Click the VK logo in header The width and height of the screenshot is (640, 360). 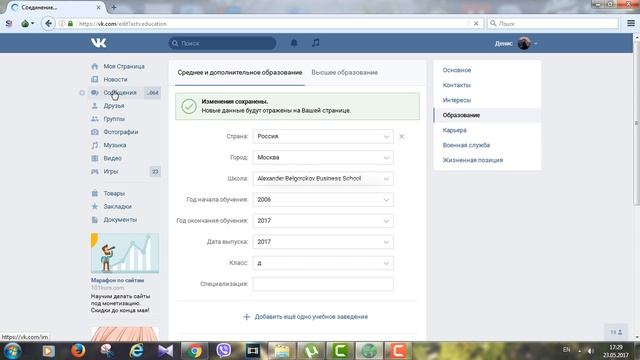click(x=98, y=43)
